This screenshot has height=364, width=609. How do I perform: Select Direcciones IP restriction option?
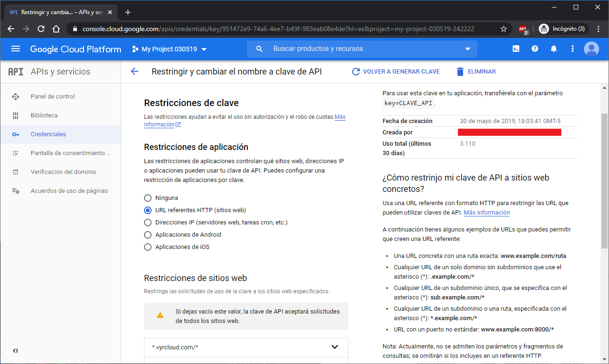point(148,223)
